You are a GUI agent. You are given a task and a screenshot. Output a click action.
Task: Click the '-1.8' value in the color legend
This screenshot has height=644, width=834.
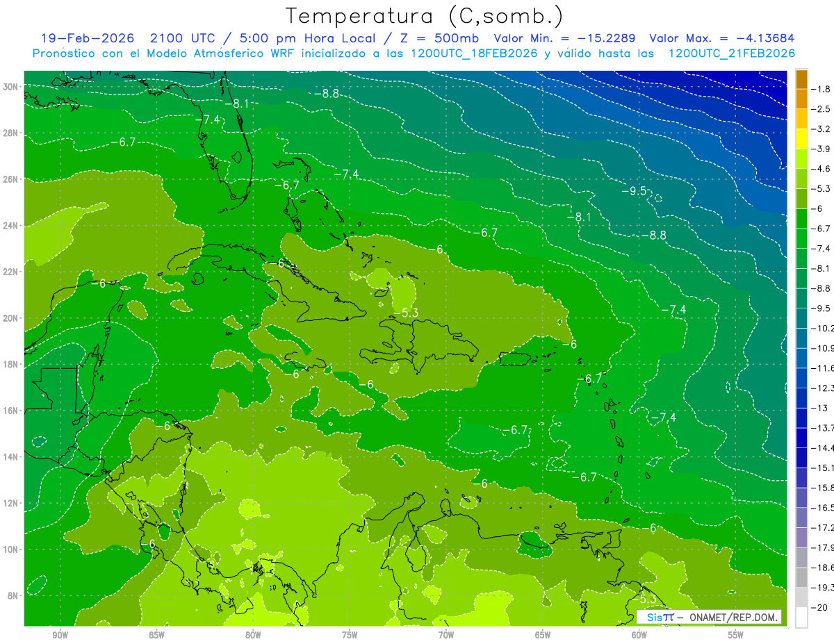[x=819, y=89]
